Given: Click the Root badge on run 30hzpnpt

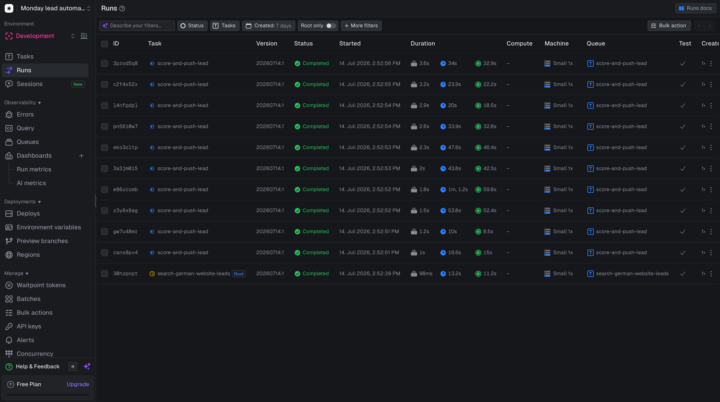Looking at the screenshot, I should click(239, 274).
